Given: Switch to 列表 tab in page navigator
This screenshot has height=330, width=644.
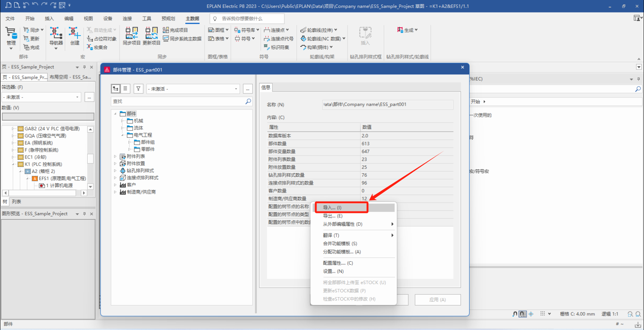Looking at the screenshot, I should tap(16, 202).
